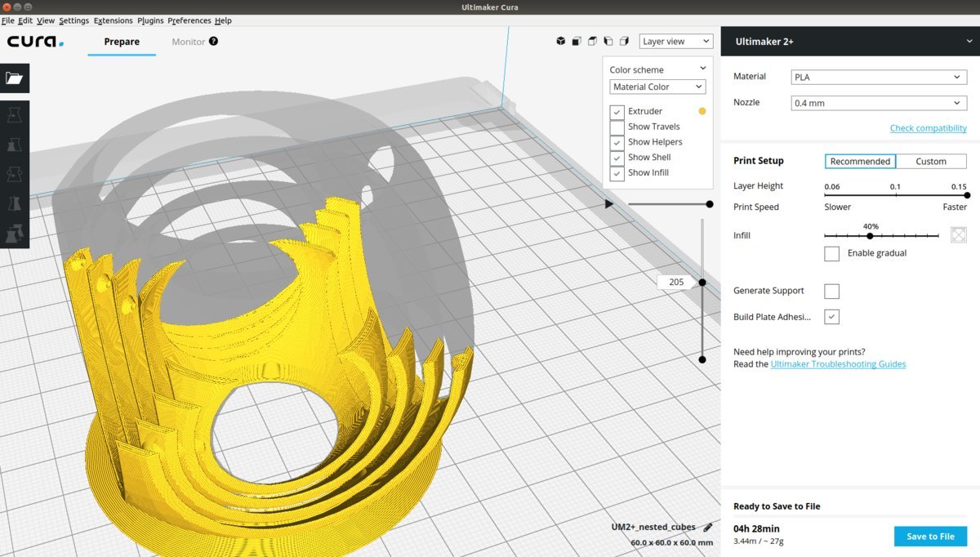The image size is (980, 557).
Task: Disable Show Shell checkbox
Action: (617, 158)
